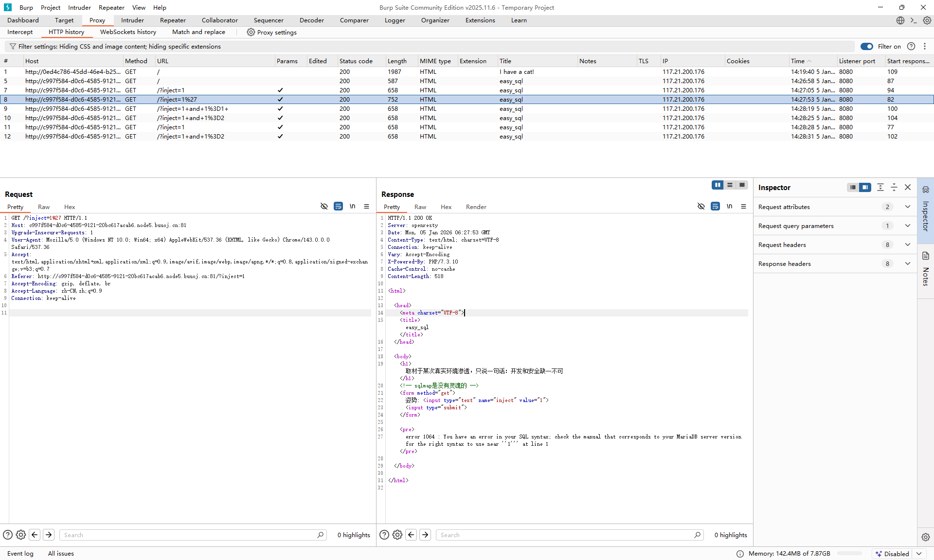934x560 pixels.
Task: Open the Burp menu
Action: (26, 7)
